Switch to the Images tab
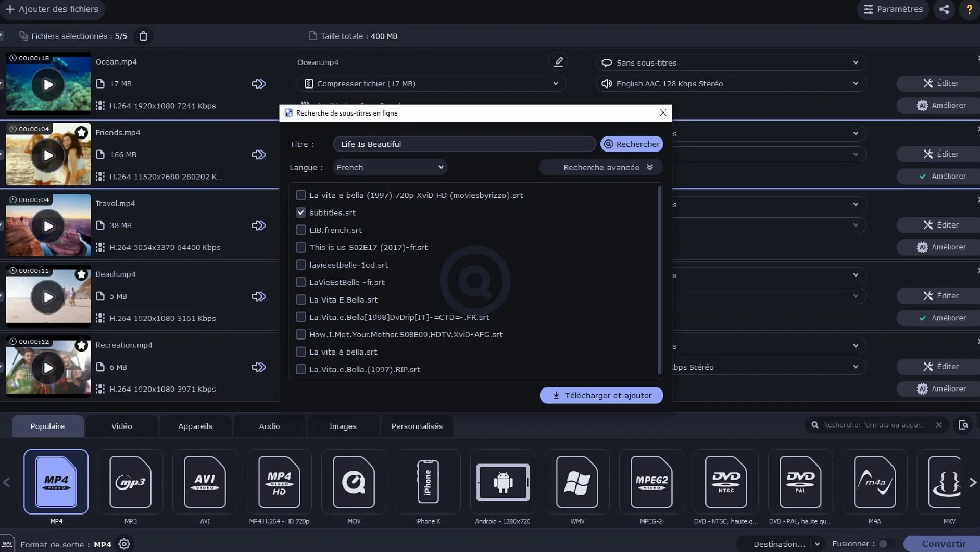Screen dimensions: 980x552 tap(343, 426)
